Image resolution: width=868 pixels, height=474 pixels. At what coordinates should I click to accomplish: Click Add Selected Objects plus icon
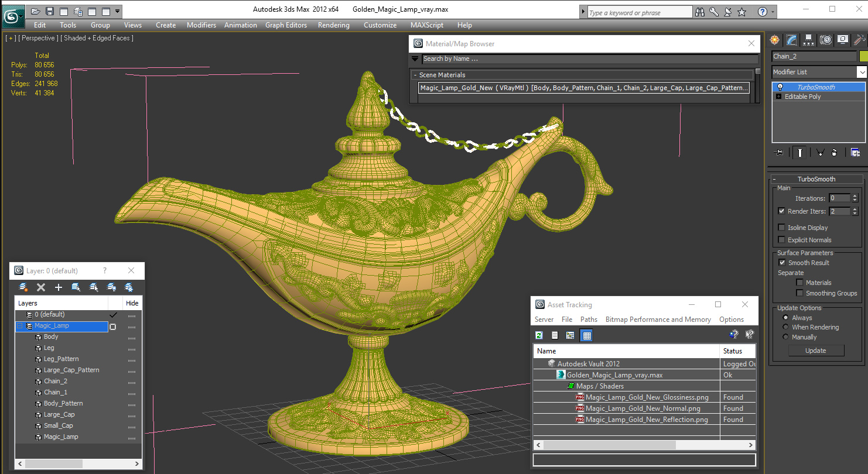pos(59,287)
